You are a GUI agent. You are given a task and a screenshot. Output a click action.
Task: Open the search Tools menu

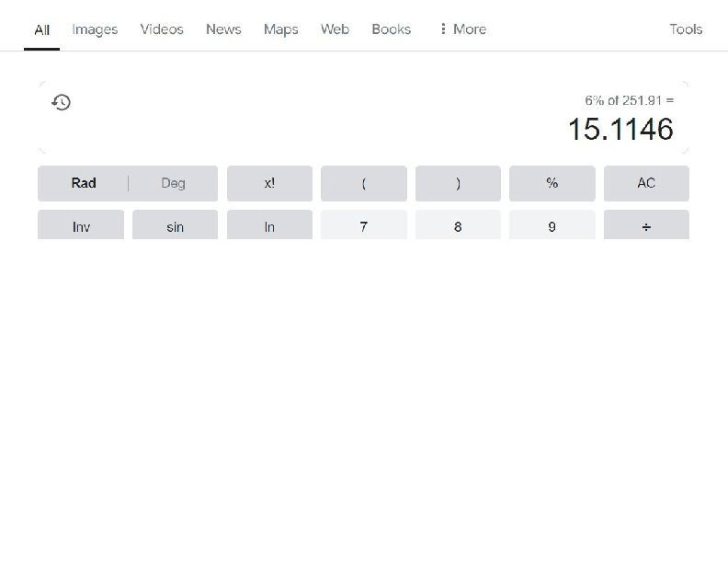pyautogui.click(x=686, y=29)
